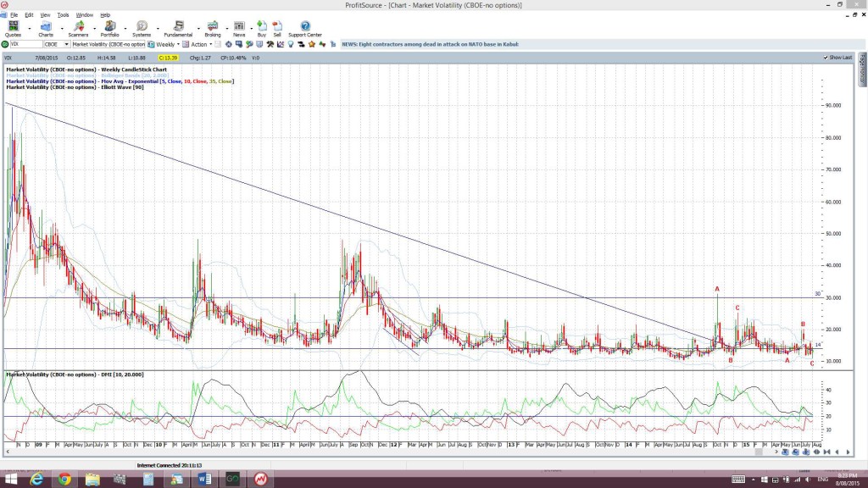
Task: Click the chart indicators icon left of light bulb
Action: [x=280, y=44]
